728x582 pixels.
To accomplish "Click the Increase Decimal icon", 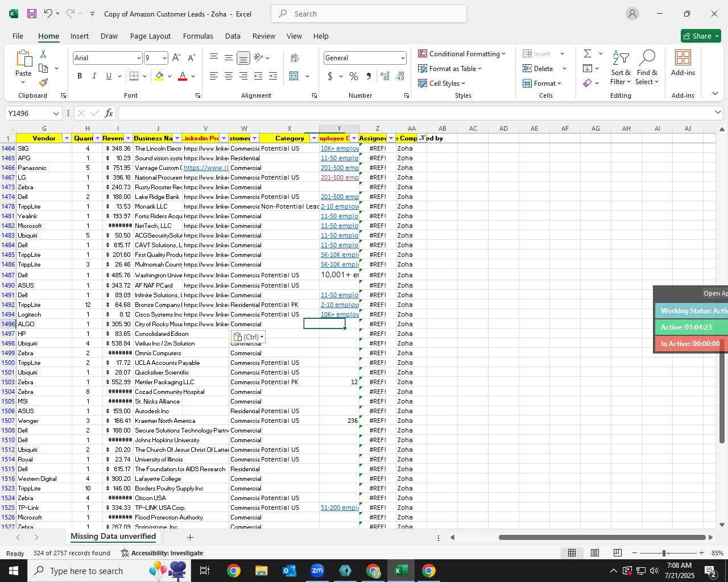I will tap(385, 76).
